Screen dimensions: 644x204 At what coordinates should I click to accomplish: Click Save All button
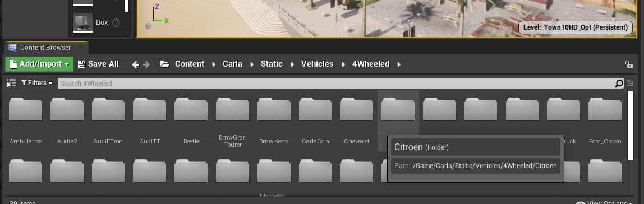(98, 64)
